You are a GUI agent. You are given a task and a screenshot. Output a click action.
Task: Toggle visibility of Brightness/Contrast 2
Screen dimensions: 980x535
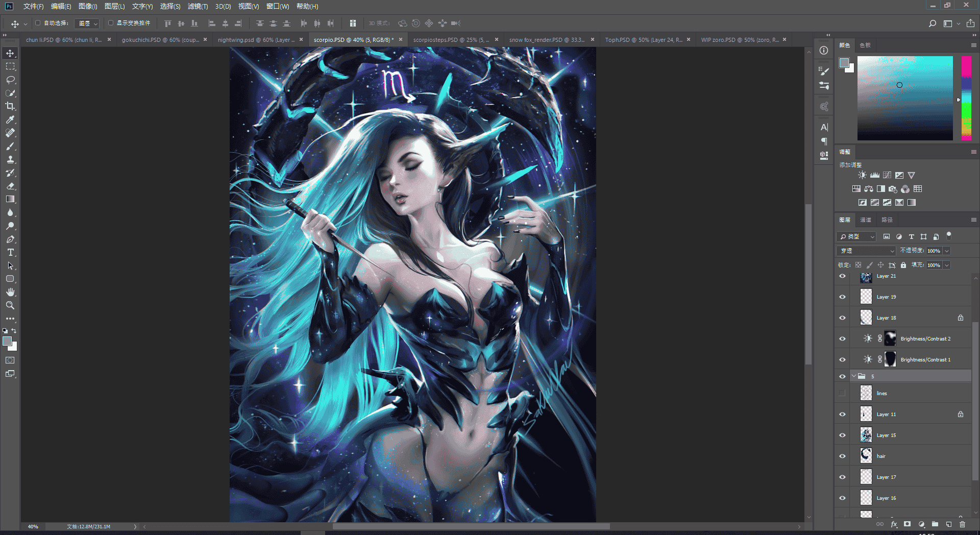(842, 339)
